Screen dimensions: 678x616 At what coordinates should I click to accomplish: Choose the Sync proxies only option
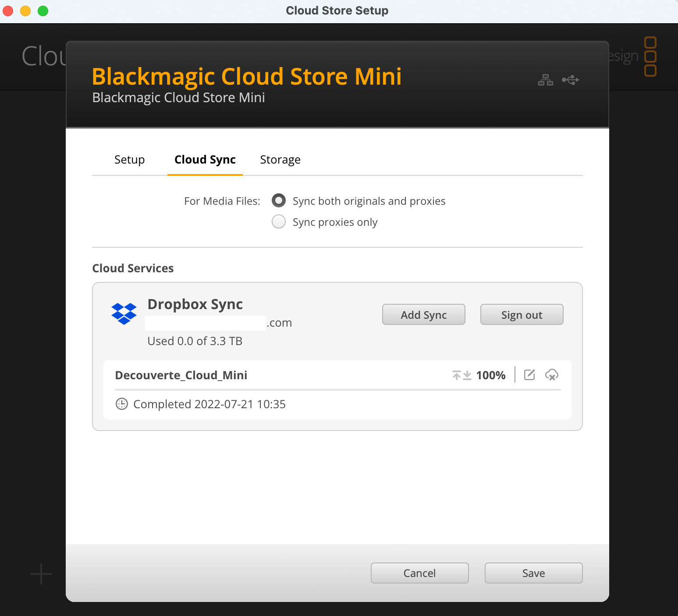pyautogui.click(x=279, y=222)
